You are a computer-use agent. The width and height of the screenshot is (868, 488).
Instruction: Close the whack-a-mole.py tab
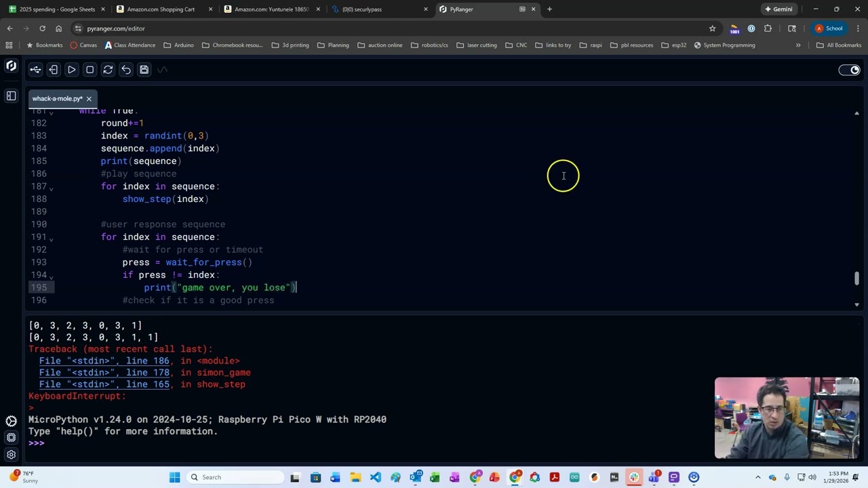click(x=89, y=99)
